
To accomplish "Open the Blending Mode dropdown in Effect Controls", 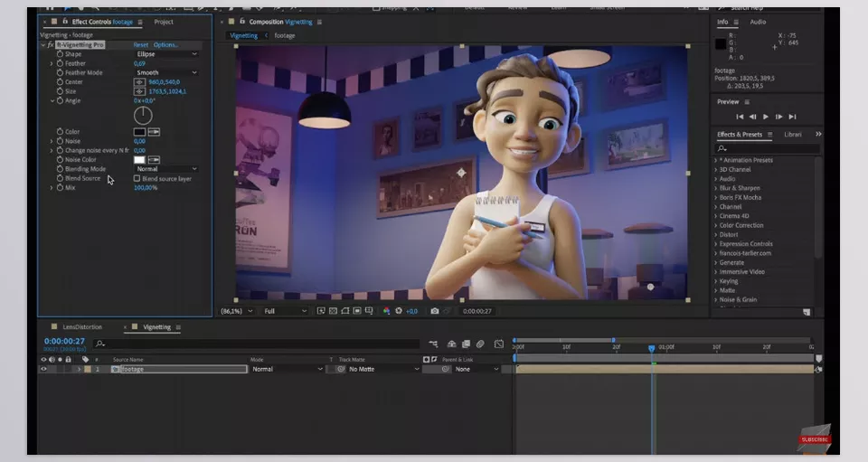I will [x=166, y=169].
